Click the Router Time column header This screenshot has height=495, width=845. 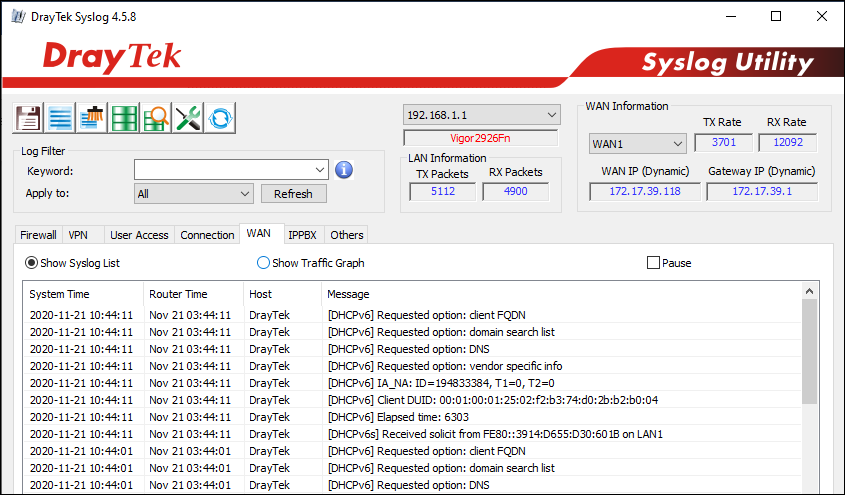(x=193, y=294)
